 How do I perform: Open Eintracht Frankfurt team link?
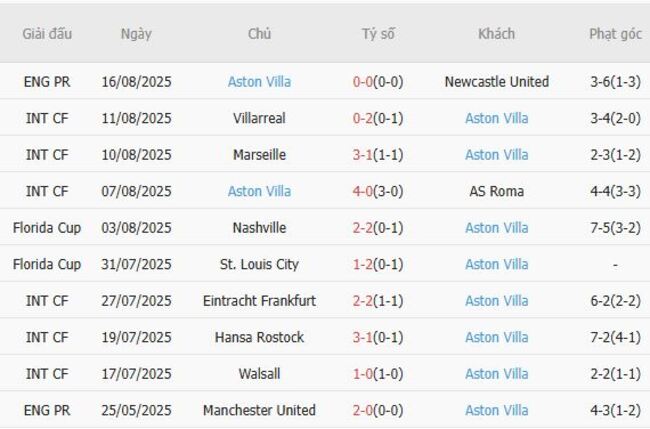click(259, 301)
